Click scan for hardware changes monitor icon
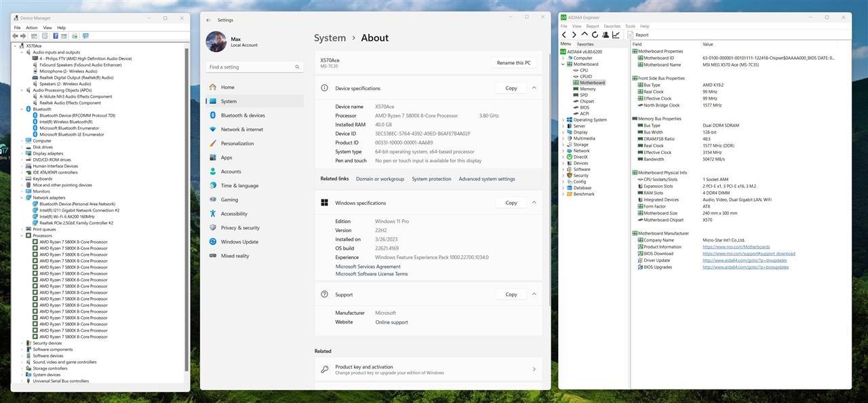Image resolution: width=868 pixels, height=403 pixels. 85,36
